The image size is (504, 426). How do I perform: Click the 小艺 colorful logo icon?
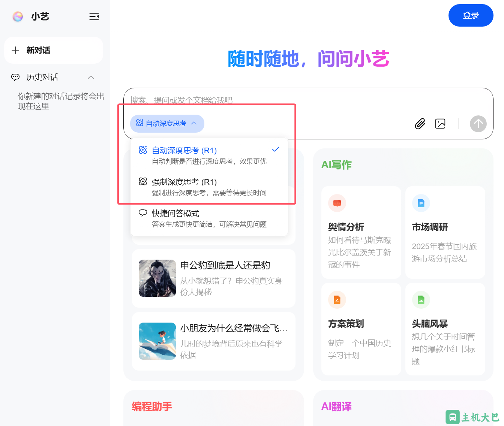[18, 16]
